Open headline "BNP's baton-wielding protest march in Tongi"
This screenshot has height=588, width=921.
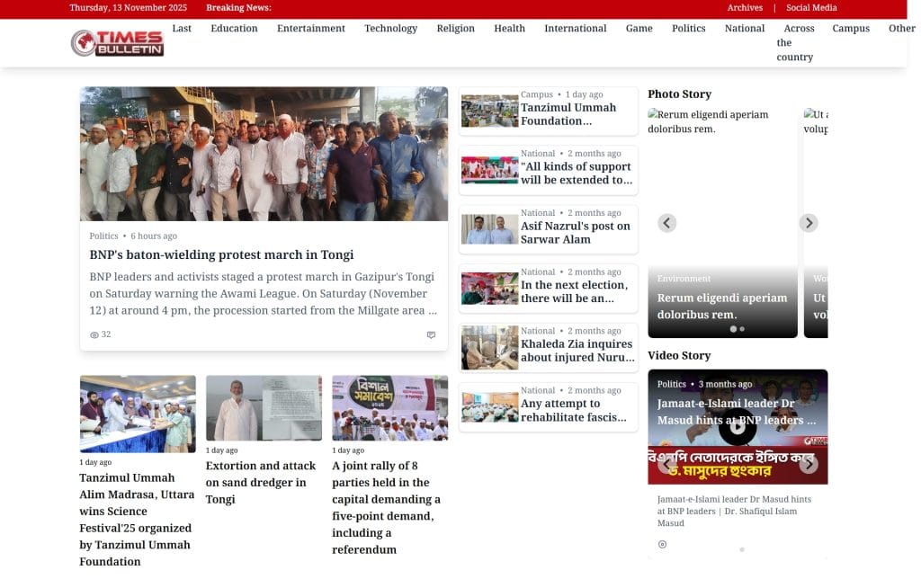point(221,254)
